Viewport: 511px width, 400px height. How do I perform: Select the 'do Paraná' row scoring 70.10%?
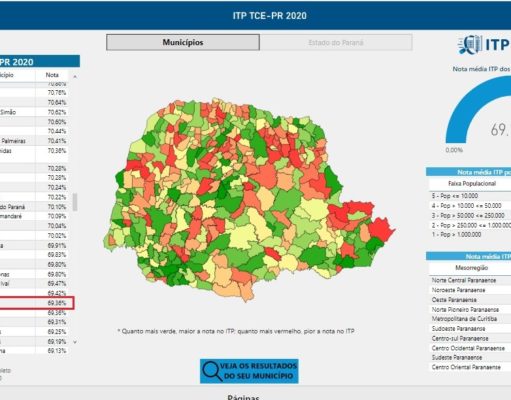coord(34,207)
